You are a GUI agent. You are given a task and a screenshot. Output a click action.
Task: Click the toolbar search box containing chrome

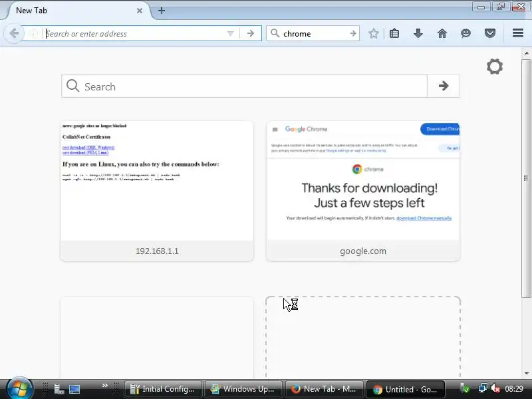point(313,34)
